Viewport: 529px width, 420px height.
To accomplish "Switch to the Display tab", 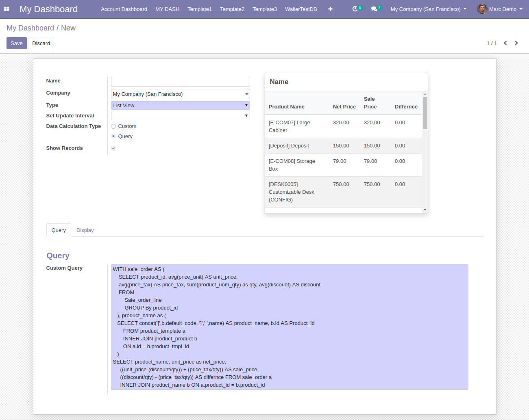I will pos(85,230).
